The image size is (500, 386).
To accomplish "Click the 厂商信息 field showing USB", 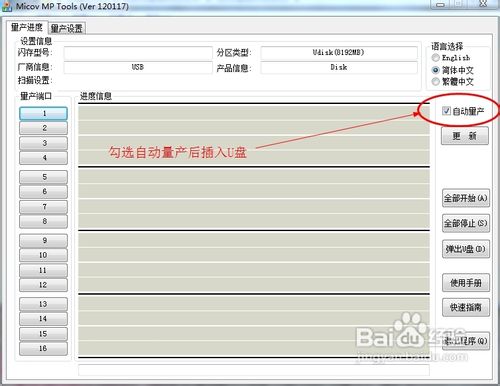I will pos(138,67).
